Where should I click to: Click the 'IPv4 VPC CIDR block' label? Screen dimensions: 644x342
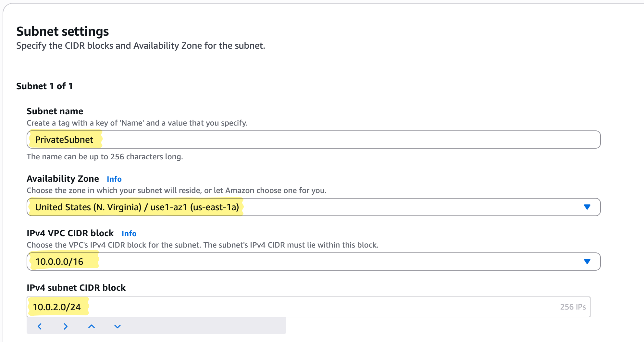coord(70,233)
